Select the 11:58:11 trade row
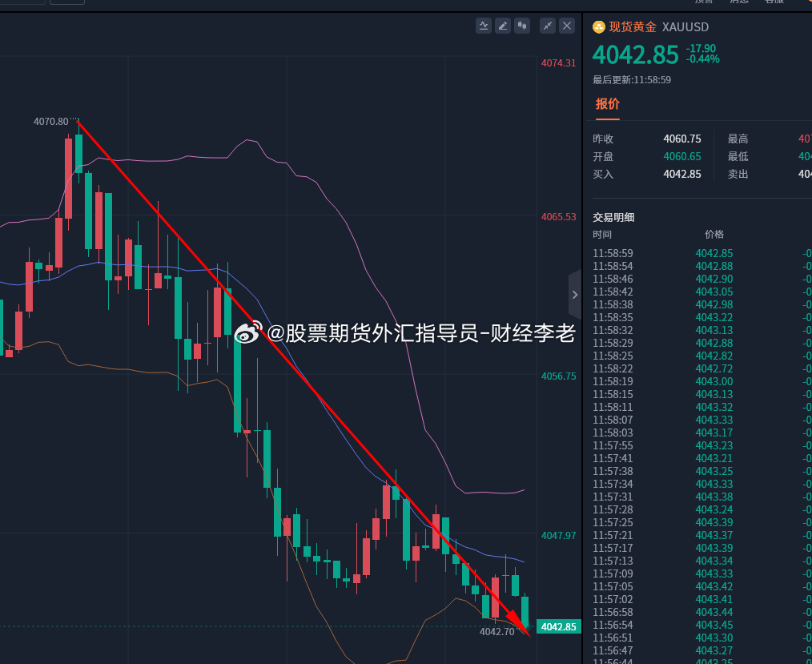This screenshot has width=812, height=664. click(x=702, y=407)
